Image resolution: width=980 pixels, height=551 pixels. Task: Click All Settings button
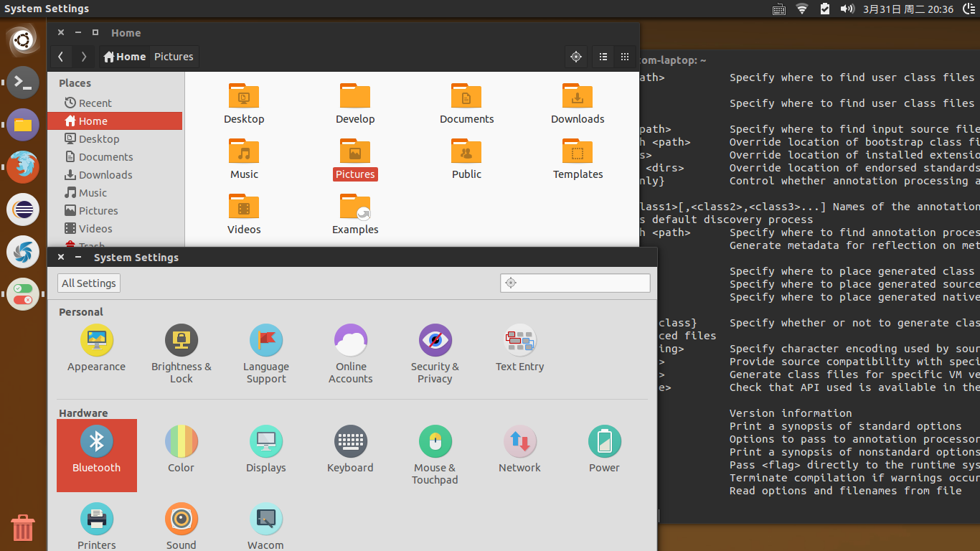pos(89,283)
